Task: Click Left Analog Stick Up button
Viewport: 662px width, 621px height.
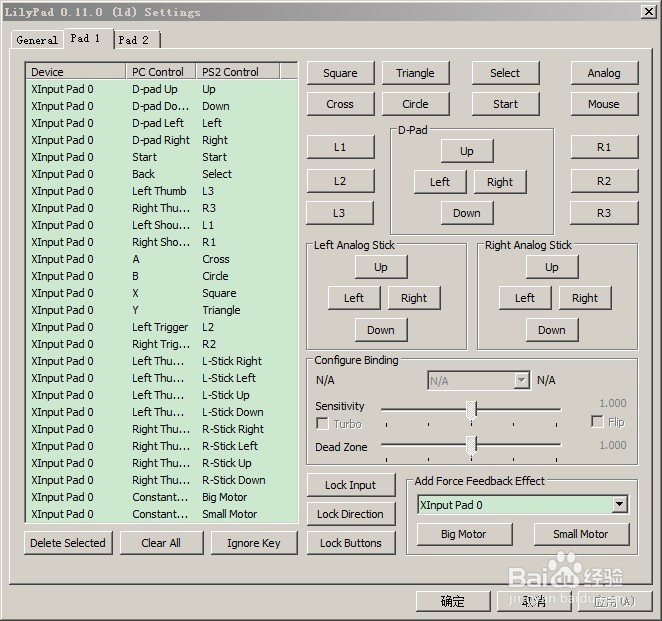Action: (x=381, y=267)
